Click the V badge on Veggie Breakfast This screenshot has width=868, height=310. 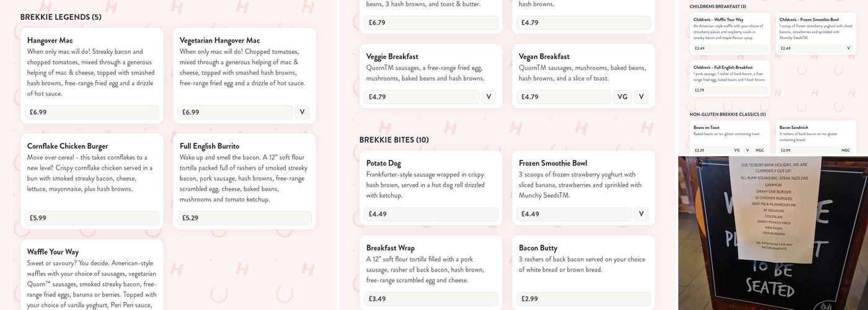coord(489,97)
